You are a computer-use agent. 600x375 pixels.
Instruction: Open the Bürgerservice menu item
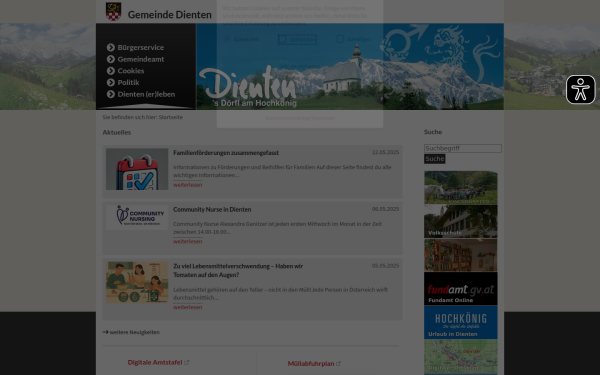point(140,47)
